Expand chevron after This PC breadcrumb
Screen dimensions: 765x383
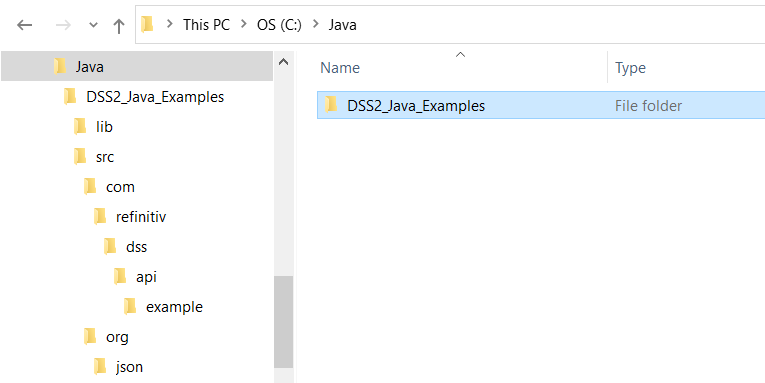point(243,24)
